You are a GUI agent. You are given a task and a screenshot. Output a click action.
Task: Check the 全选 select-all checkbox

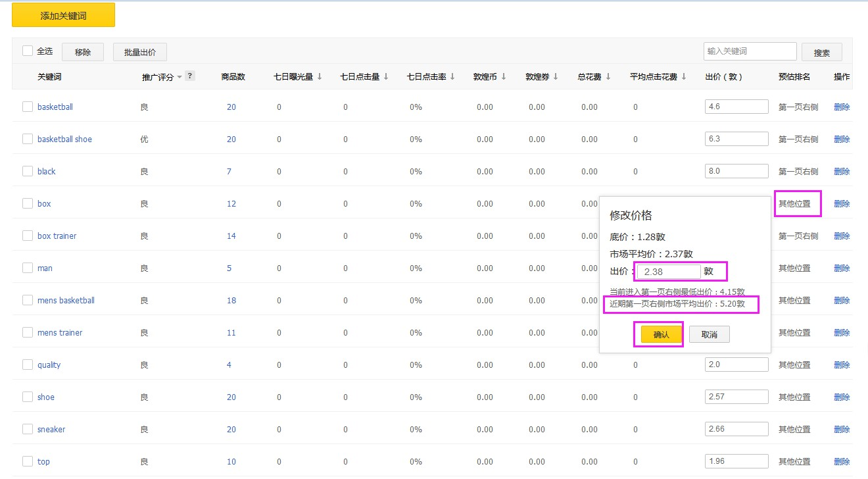coord(28,51)
